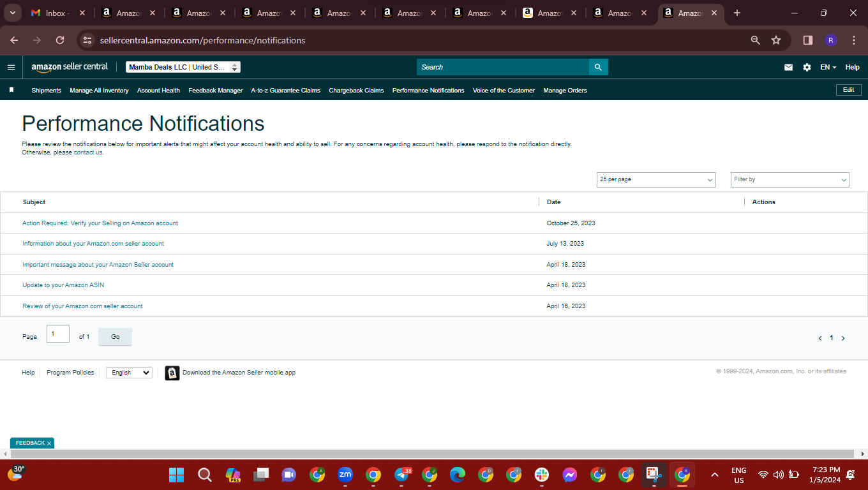
Task: Open the Chrome profile avatar R
Action: coord(830,40)
